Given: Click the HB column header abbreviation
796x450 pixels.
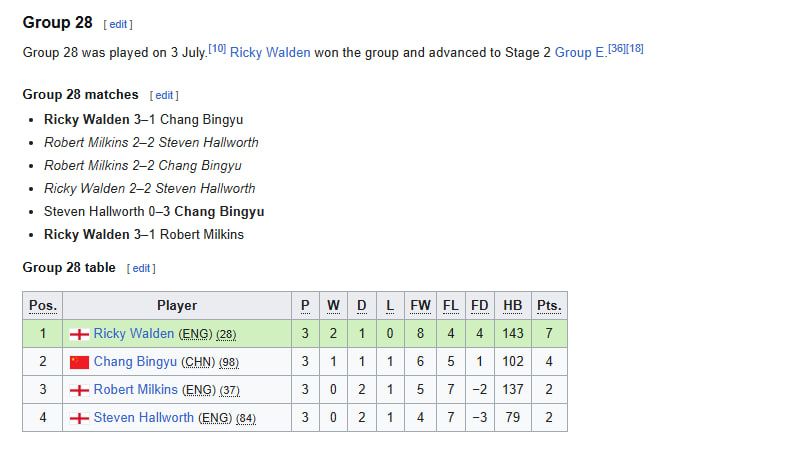Looking at the screenshot, I should coord(513,305).
